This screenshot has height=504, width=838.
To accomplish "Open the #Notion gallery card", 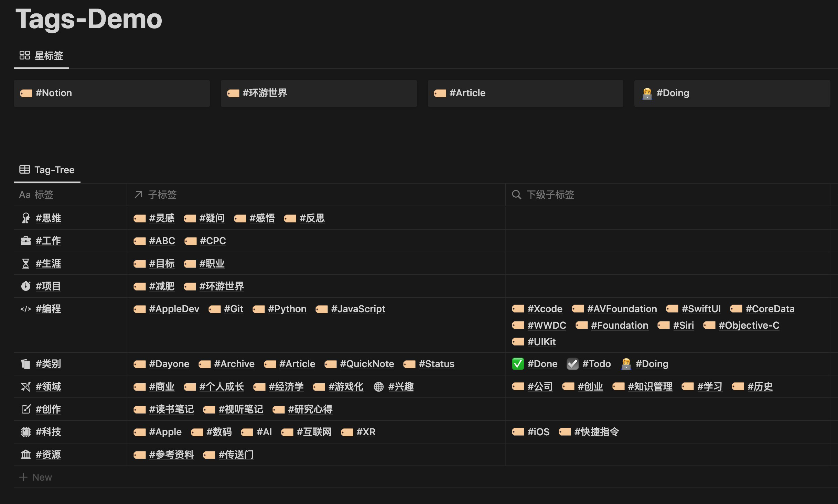I will click(112, 94).
